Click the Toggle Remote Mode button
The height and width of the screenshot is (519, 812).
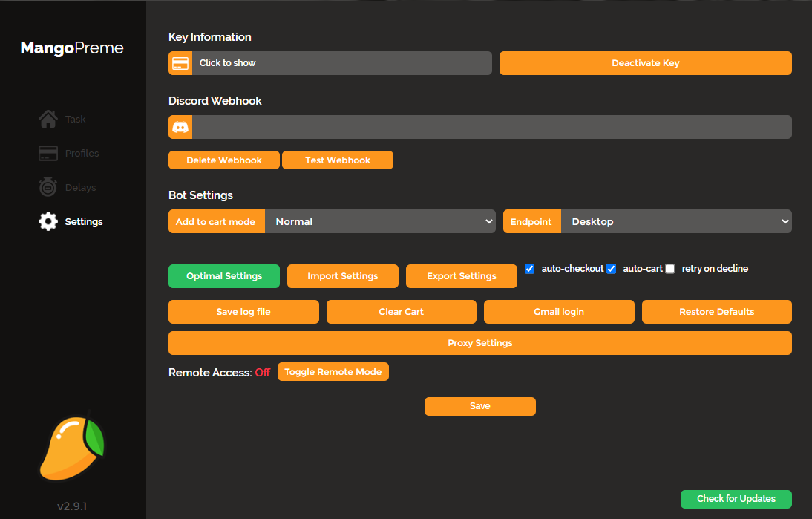click(333, 372)
